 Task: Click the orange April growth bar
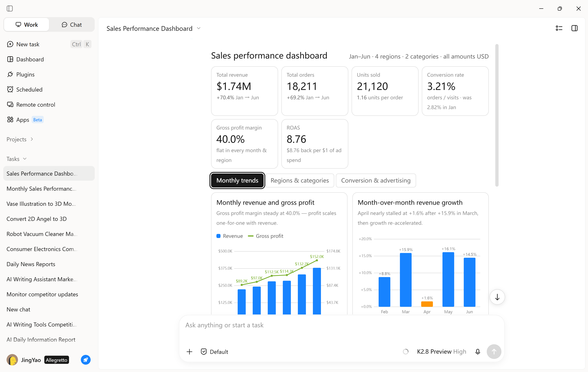pyautogui.click(x=427, y=304)
